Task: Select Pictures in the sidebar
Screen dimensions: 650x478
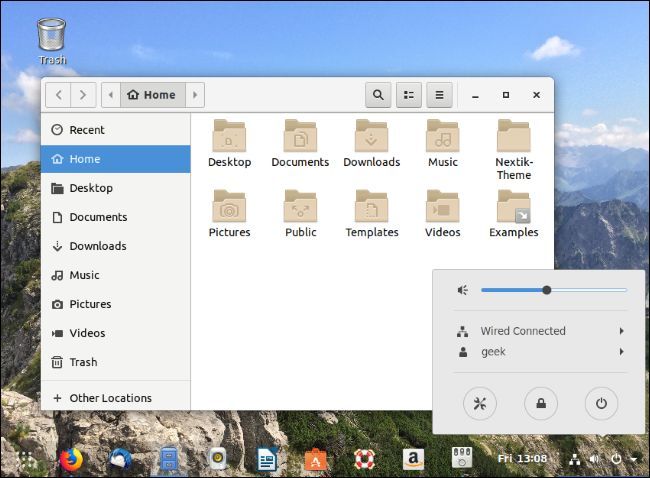Action: [x=90, y=304]
